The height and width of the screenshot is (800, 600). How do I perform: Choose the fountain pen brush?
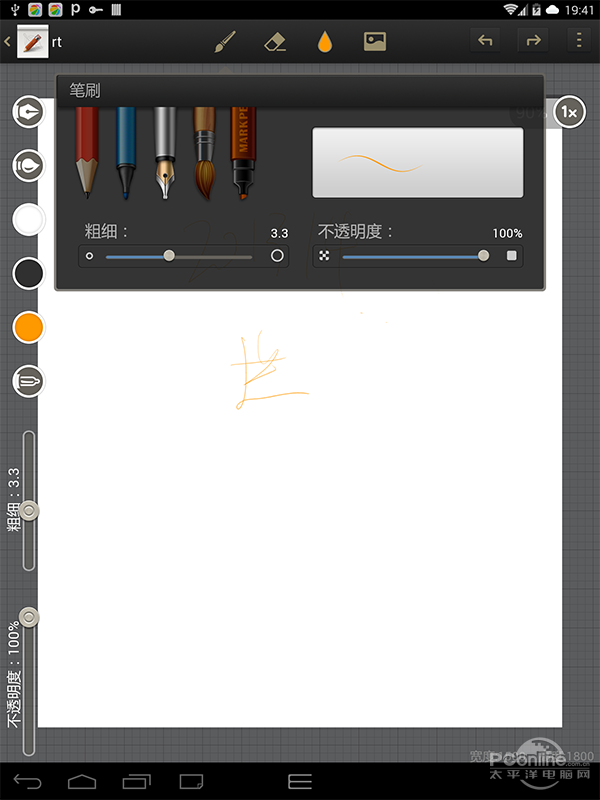pos(164,153)
